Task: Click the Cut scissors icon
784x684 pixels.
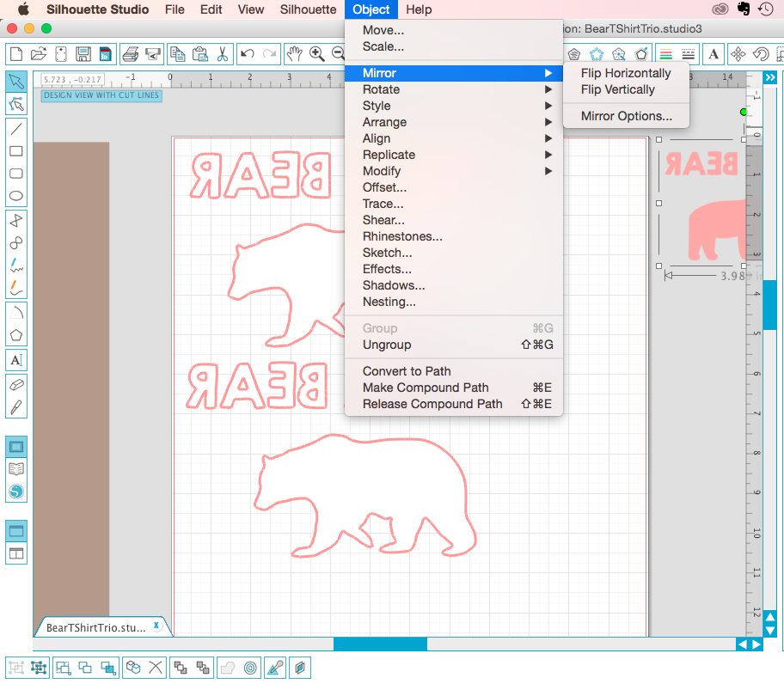Action: pyautogui.click(x=223, y=54)
